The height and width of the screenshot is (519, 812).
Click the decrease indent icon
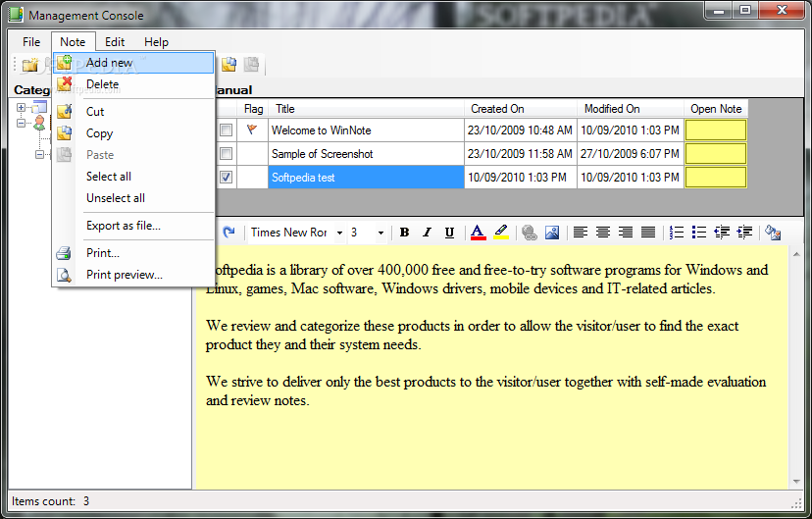pyautogui.click(x=722, y=233)
